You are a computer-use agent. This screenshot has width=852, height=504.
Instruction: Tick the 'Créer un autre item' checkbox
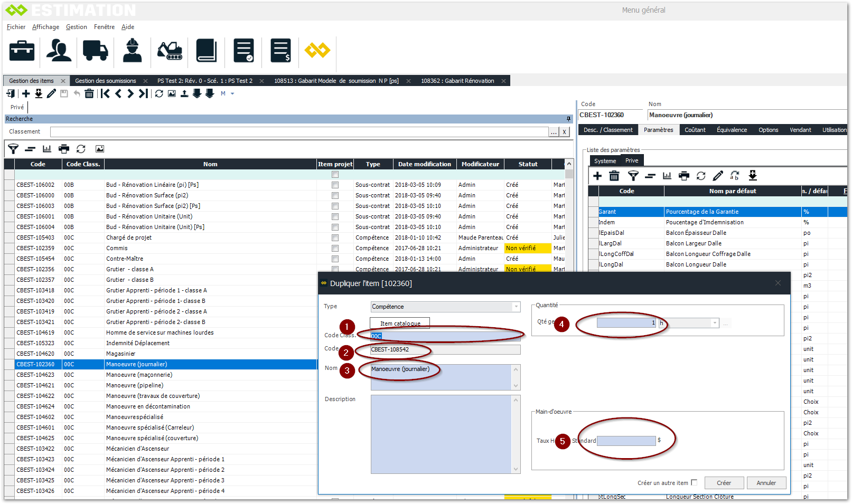tap(694, 482)
